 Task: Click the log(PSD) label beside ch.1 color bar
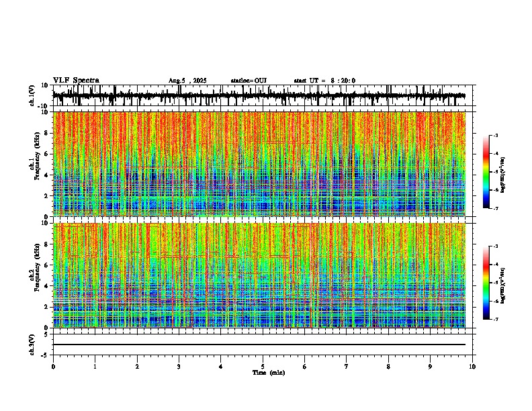coord(503,175)
